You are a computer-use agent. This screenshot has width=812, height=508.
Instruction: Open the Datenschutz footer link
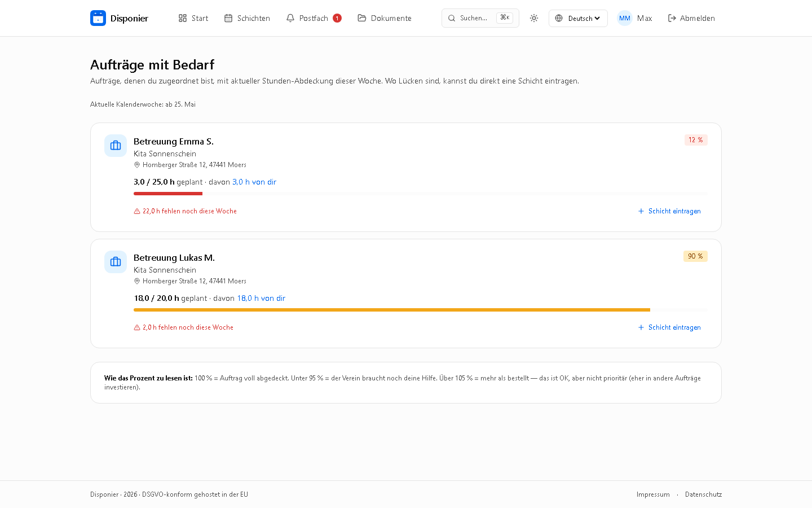tap(703, 494)
